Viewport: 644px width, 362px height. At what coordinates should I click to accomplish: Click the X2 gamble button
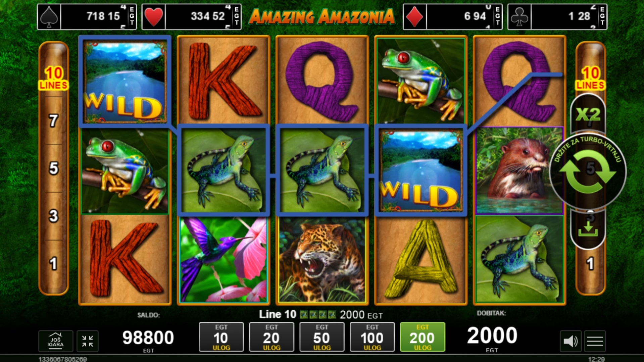[588, 114]
